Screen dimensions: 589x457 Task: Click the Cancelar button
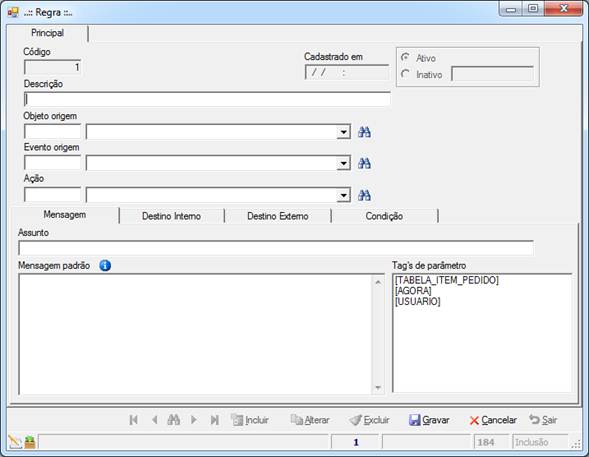click(x=493, y=420)
